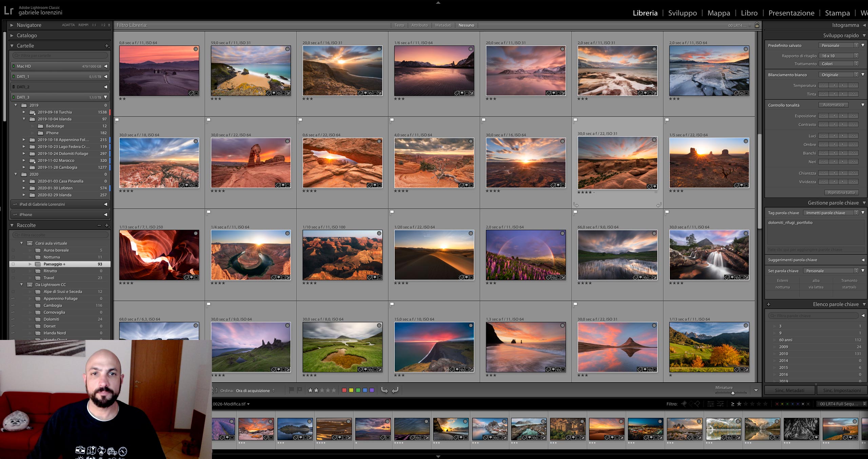
Task: Toggle flag on Horseshoe Bend photo
Action: click(209, 212)
